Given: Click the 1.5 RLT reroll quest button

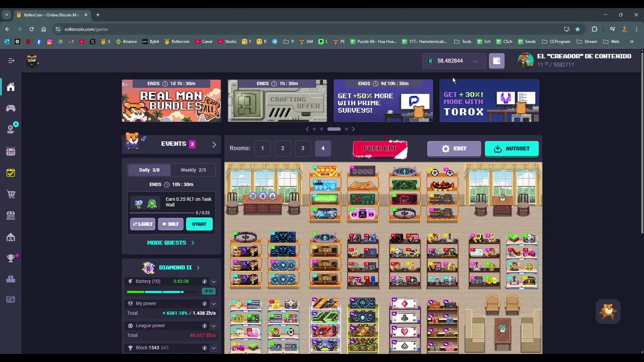Looking at the screenshot, I should click(x=142, y=224).
